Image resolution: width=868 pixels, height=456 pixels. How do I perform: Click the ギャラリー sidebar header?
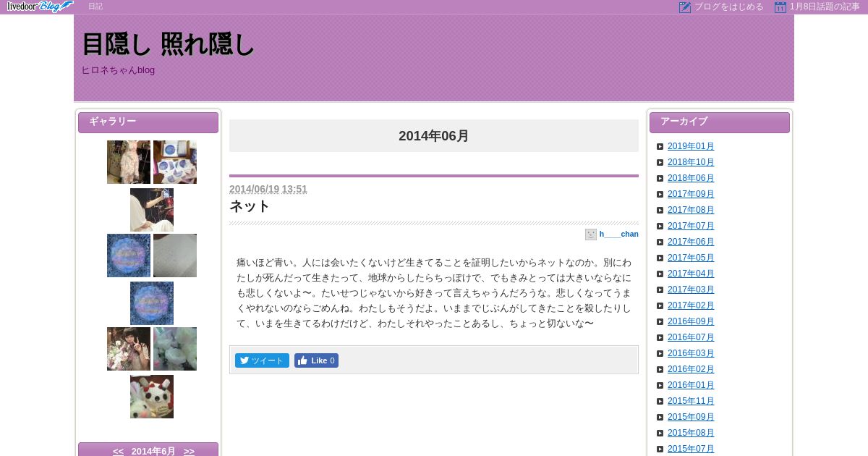[148, 122]
